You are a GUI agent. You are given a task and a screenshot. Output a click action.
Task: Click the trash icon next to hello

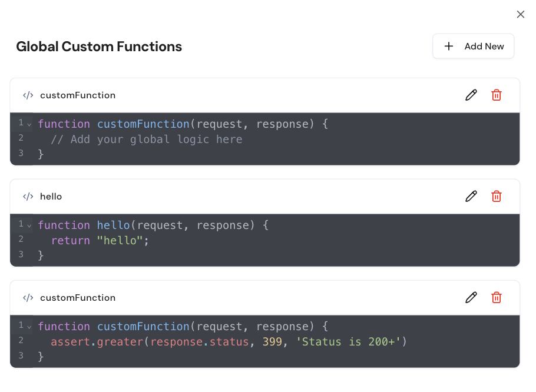click(497, 196)
